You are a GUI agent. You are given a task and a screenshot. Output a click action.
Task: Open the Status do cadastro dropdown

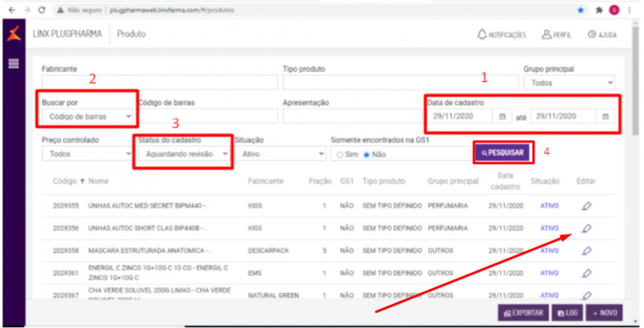[182, 153]
